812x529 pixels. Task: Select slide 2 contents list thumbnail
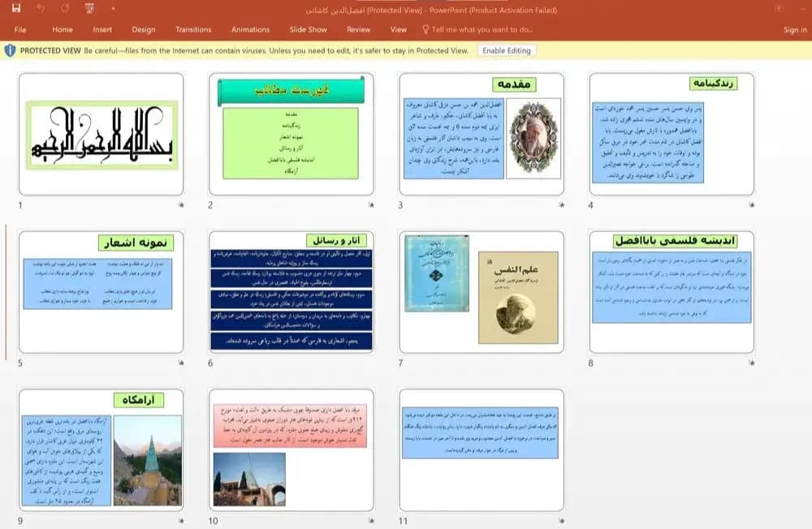pyautogui.click(x=291, y=134)
